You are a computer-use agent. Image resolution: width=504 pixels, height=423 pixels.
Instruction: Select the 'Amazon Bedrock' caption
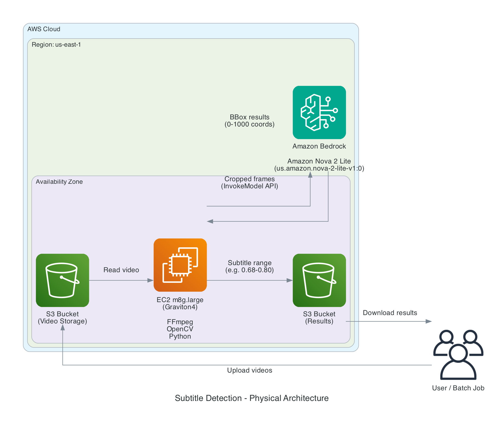[x=319, y=146]
